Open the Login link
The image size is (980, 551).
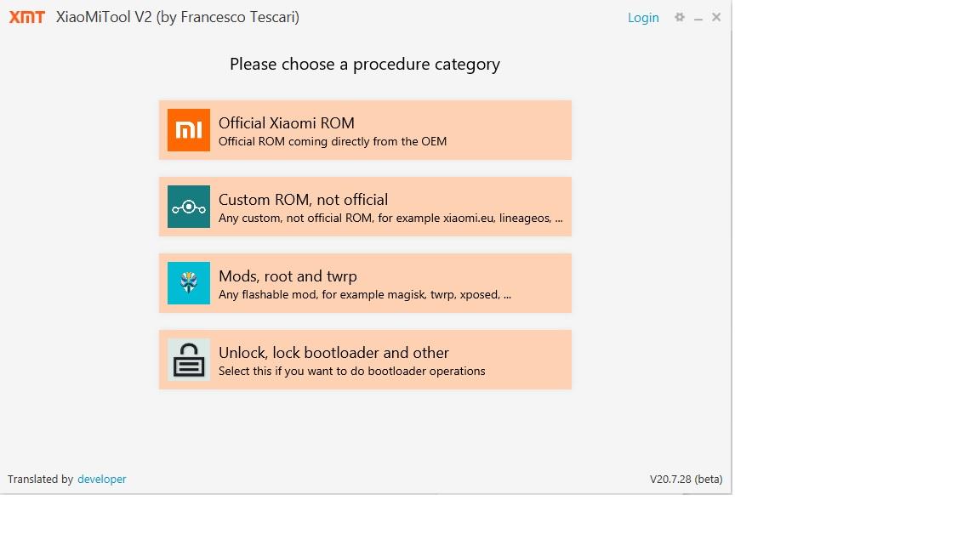(x=643, y=18)
